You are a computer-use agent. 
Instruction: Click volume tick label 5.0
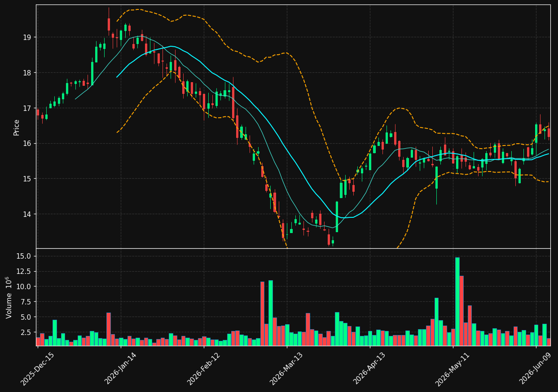26,317
